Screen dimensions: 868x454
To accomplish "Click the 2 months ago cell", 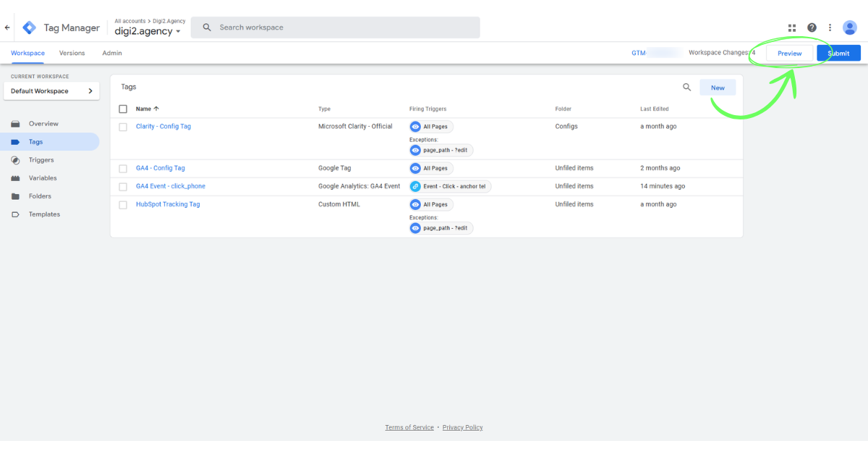I will point(660,168).
